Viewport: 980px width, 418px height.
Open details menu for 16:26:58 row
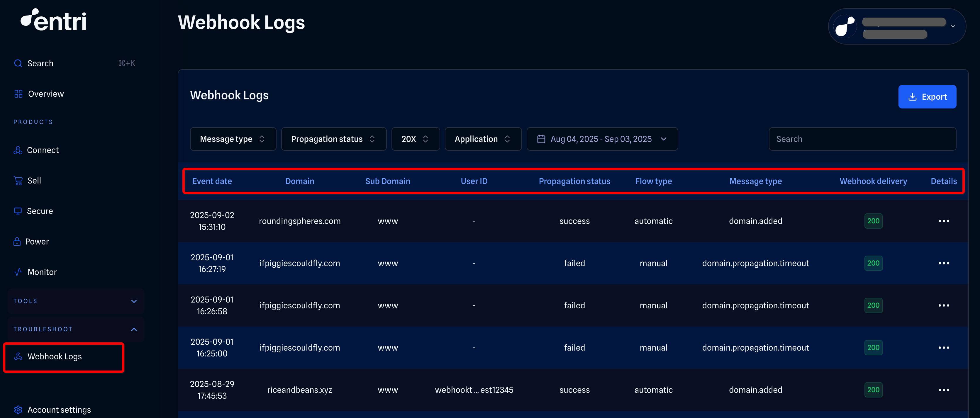point(943,305)
